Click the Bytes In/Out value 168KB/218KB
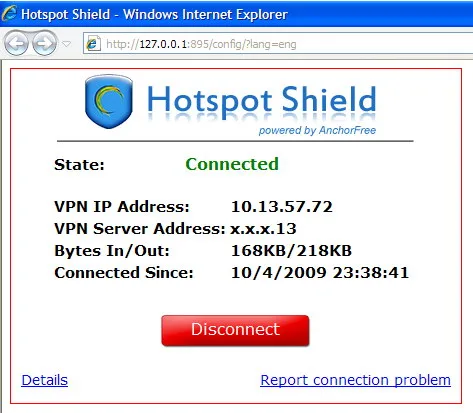The image size is (473, 413). click(291, 251)
